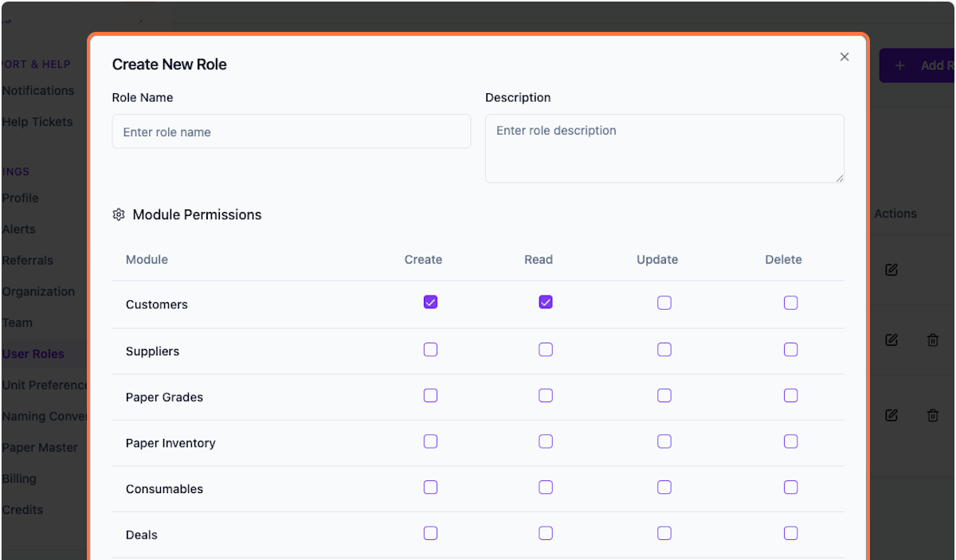Select User Roles in the settings menu
Screen dimensions: 956x560
pyautogui.click(x=33, y=354)
